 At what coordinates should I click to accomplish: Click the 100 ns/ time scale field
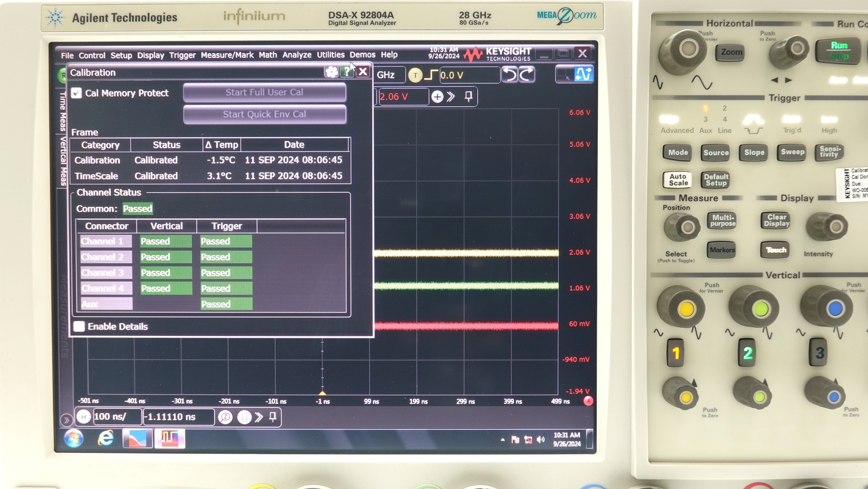117,417
